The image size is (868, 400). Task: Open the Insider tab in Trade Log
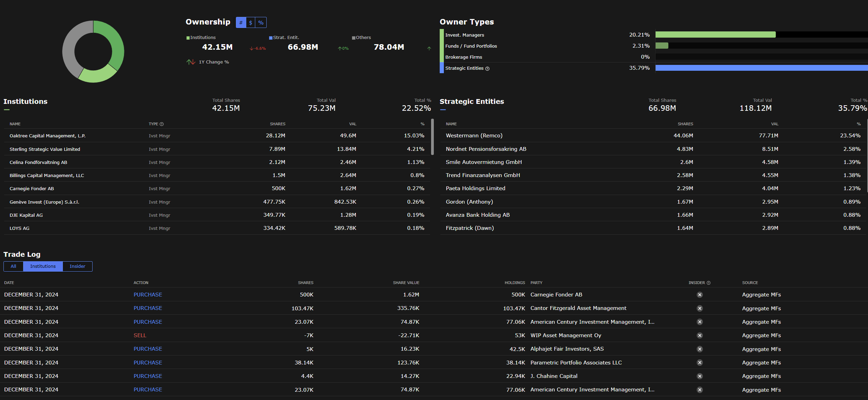77,266
